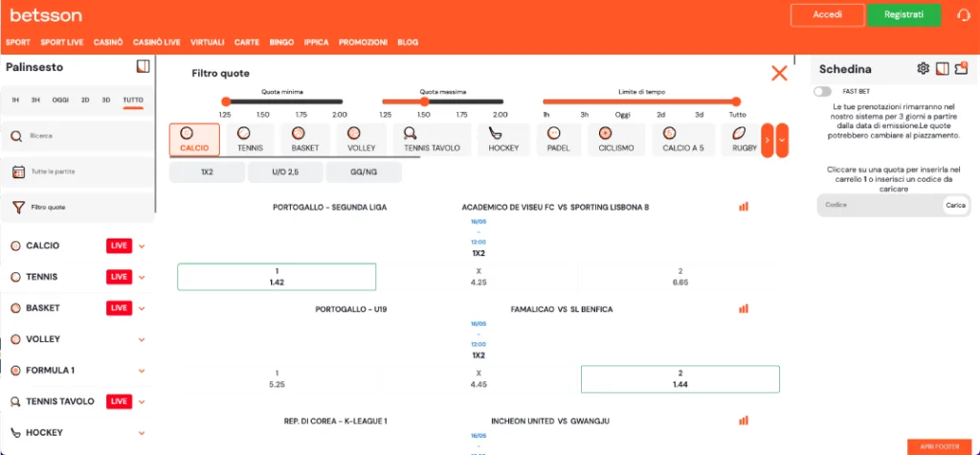Select the Calcio a 5 sport filter
The height and width of the screenshot is (455, 980).
coord(683,140)
